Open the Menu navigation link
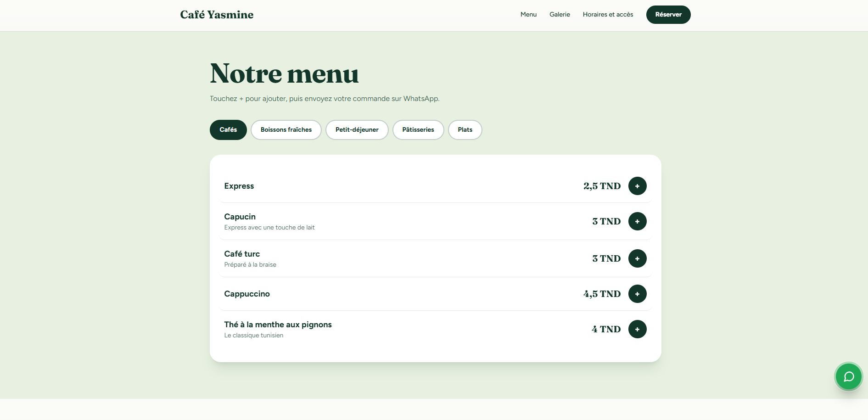The image size is (868, 420). [x=528, y=15]
